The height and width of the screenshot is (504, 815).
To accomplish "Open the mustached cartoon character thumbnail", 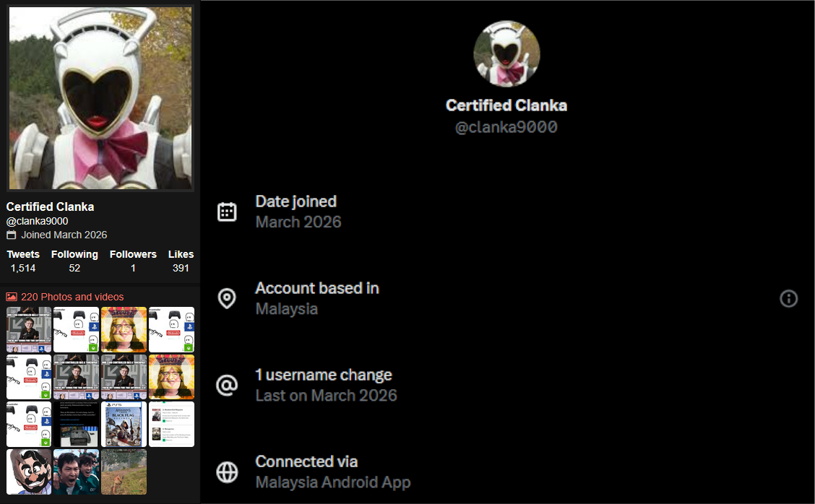I will pos(29,472).
